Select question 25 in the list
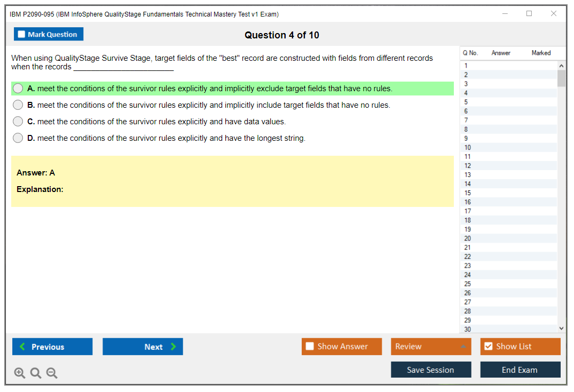Screen dimensions: 574x392 point(468,284)
